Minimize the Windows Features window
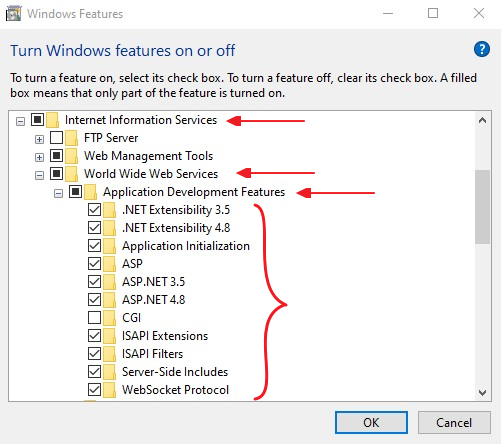 pyautogui.click(x=388, y=13)
